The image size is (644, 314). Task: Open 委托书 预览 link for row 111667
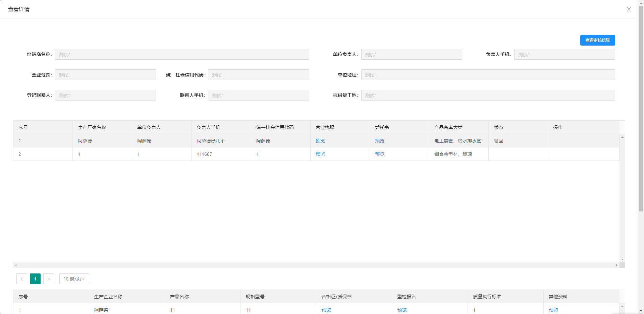380,154
